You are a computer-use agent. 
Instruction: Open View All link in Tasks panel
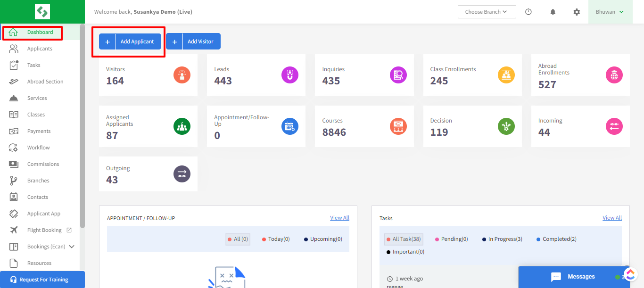click(612, 218)
